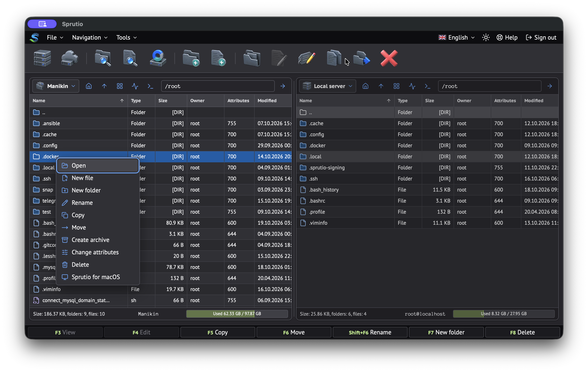The width and height of the screenshot is (588, 372).
Task: Open activity monitor in Manikin panel
Action: click(135, 86)
